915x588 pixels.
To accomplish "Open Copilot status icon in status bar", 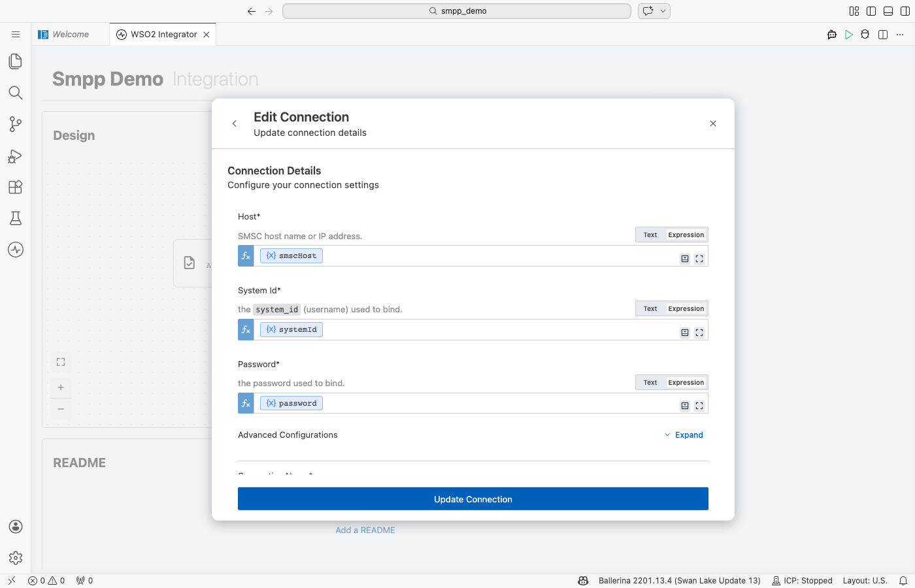I will tap(583, 581).
